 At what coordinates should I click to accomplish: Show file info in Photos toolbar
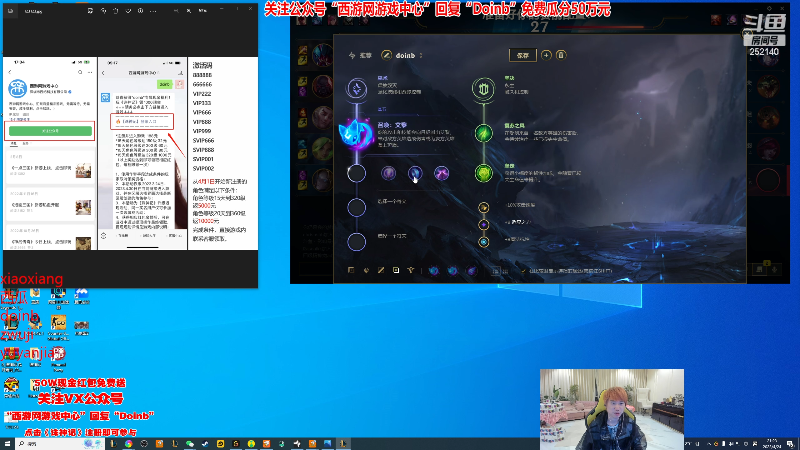(140, 10)
